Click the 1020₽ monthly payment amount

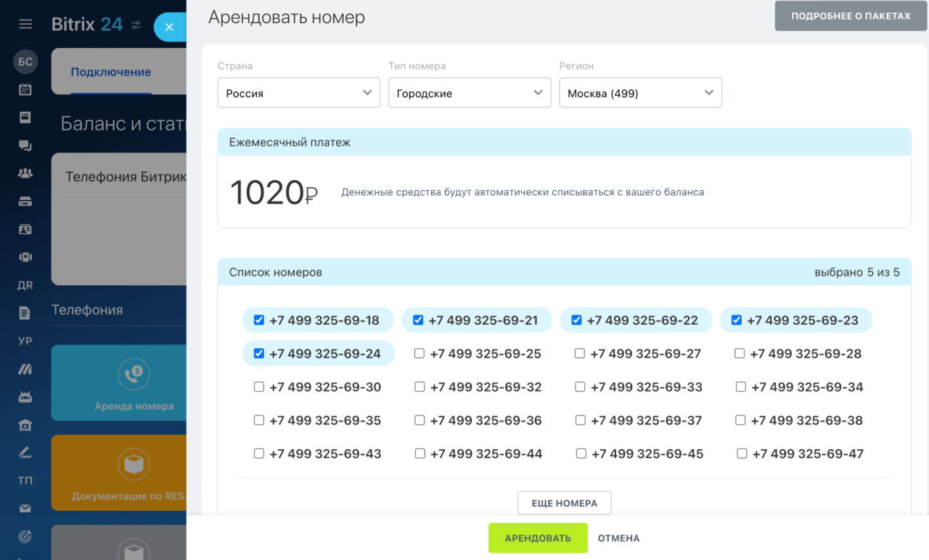coord(274,193)
